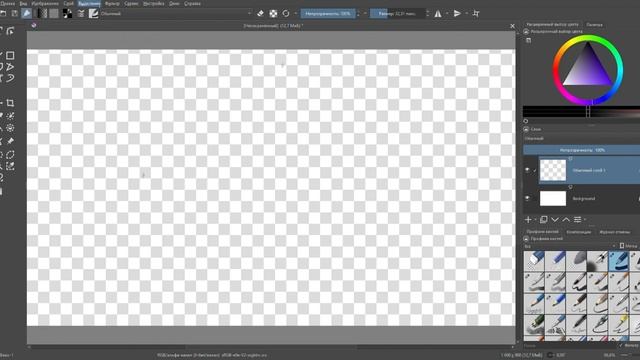Close the document tab with X
640x360 pixels.
coord(512,26)
